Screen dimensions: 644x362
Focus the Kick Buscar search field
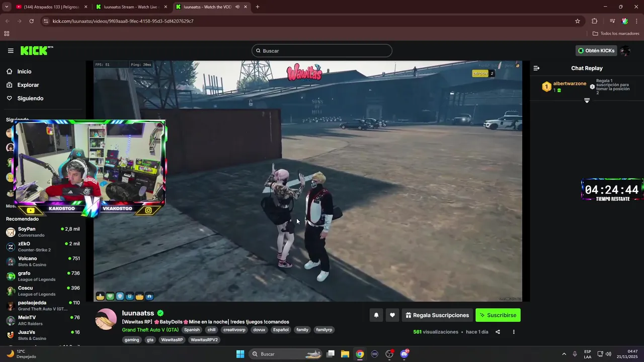tap(322, 51)
